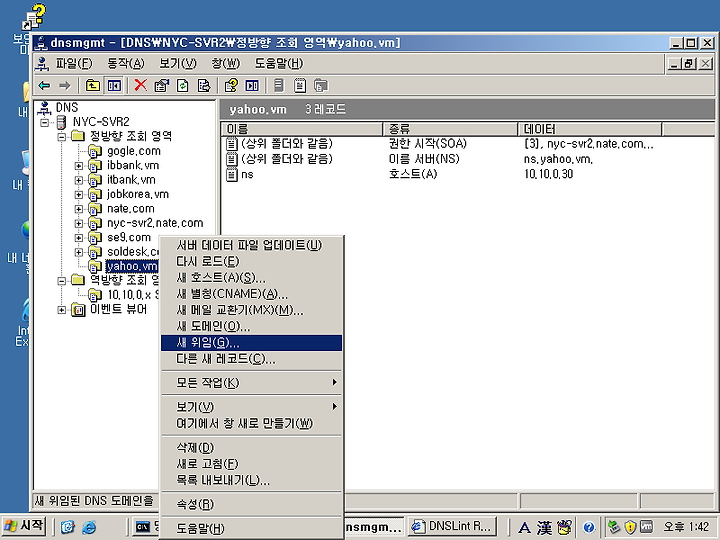Click the NYC-SVR2 server icon in tree

[61, 122]
